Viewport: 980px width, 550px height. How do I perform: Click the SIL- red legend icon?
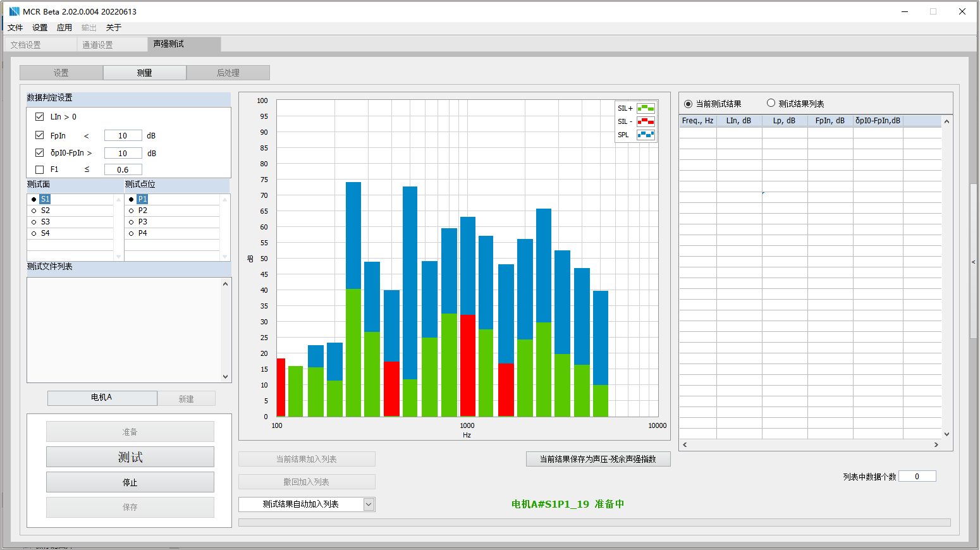pos(646,121)
